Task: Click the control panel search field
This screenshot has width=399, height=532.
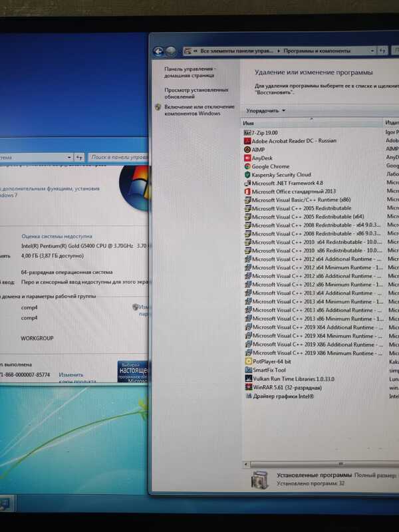Action: pyautogui.click(x=118, y=157)
